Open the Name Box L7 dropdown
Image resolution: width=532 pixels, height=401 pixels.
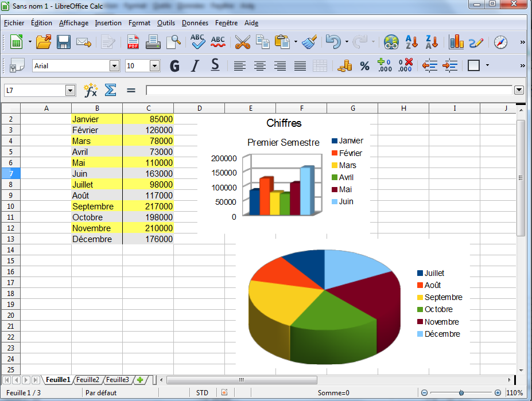point(70,90)
